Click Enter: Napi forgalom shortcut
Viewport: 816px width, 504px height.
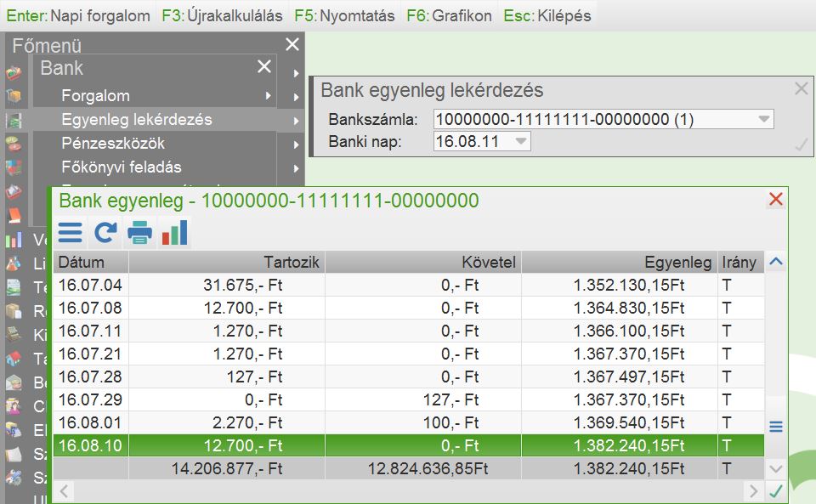(x=78, y=15)
